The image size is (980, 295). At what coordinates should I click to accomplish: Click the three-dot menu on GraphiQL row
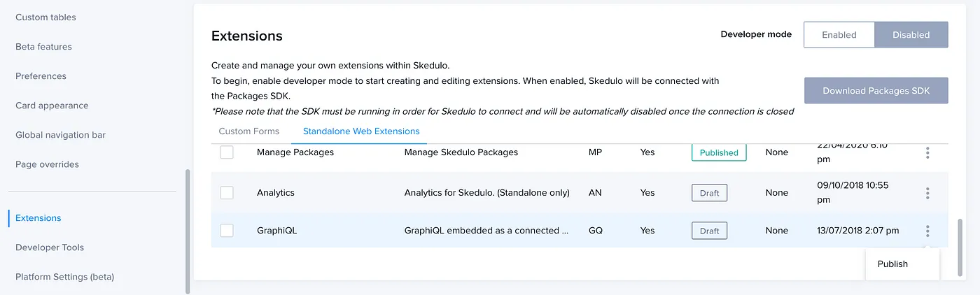927,231
